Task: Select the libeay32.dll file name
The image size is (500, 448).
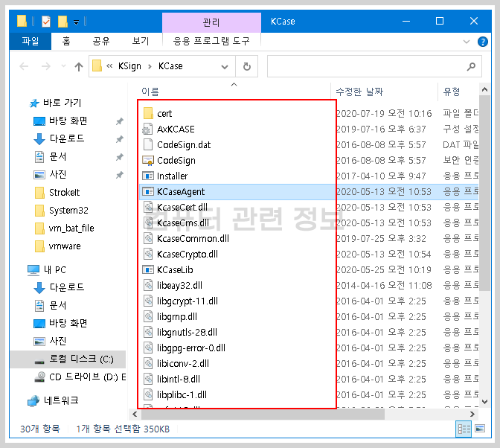Action: click(x=179, y=285)
